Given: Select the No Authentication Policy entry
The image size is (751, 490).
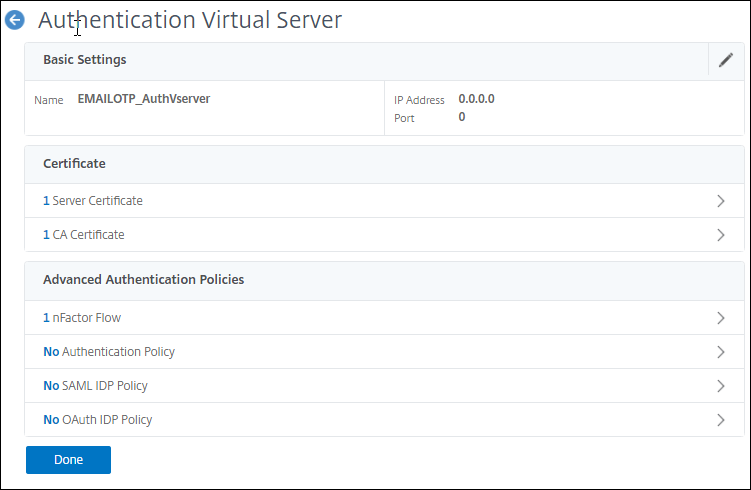Looking at the screenshot, I should pyautogui.click(x=109, y=352).
